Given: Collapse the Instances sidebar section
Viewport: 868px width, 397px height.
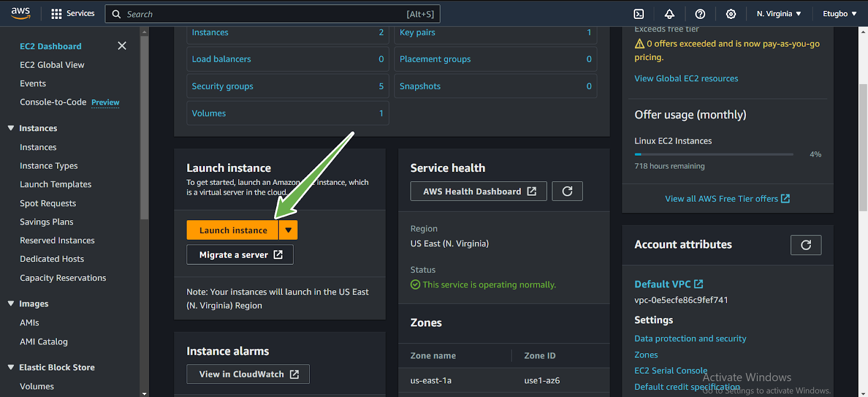Looking at the screenshot, I should click(11, 128).
